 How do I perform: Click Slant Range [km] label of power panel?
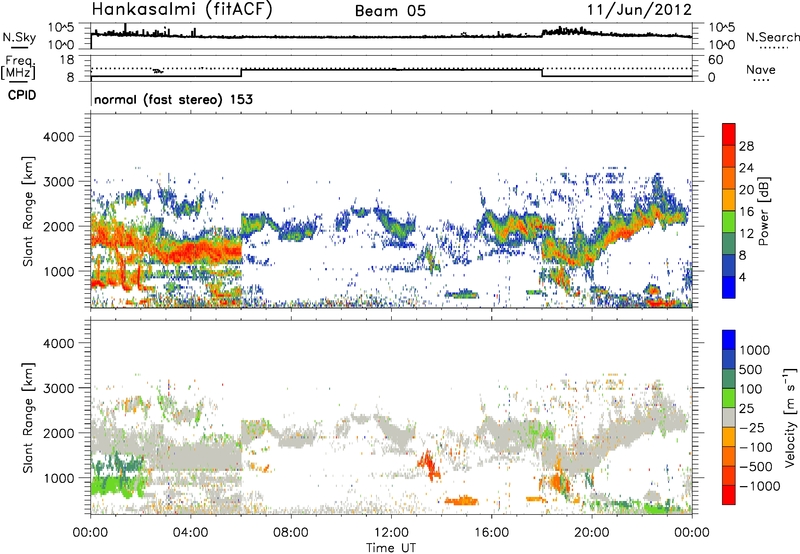tap(28, 211)
